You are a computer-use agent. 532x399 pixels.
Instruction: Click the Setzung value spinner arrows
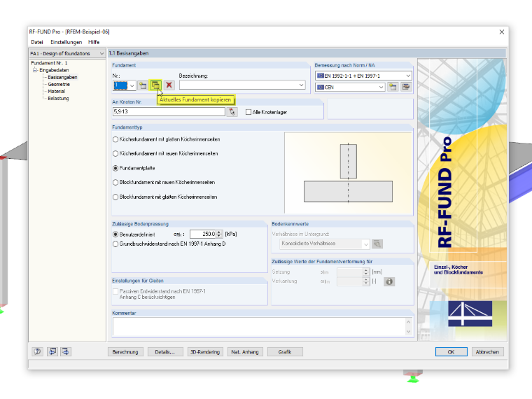pos(365,272)
